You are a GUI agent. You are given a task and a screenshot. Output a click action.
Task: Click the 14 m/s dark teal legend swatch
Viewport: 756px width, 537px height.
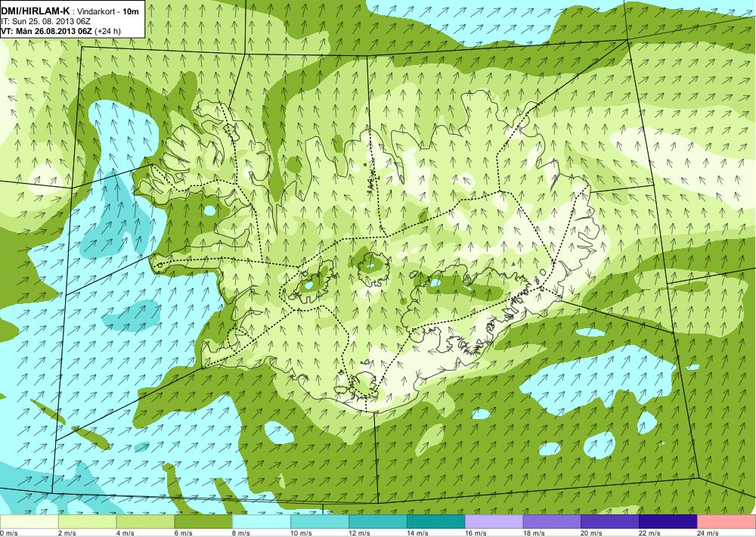coord(436,522)
